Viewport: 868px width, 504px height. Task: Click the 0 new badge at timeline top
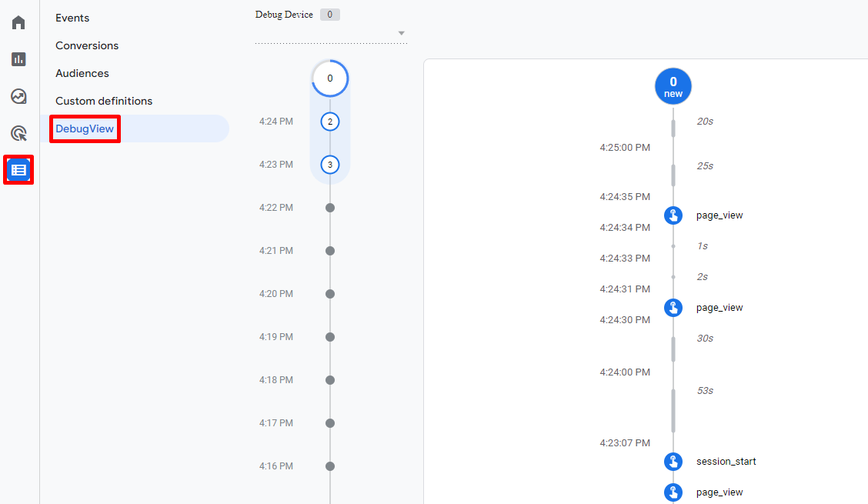(x=673, y=85)
